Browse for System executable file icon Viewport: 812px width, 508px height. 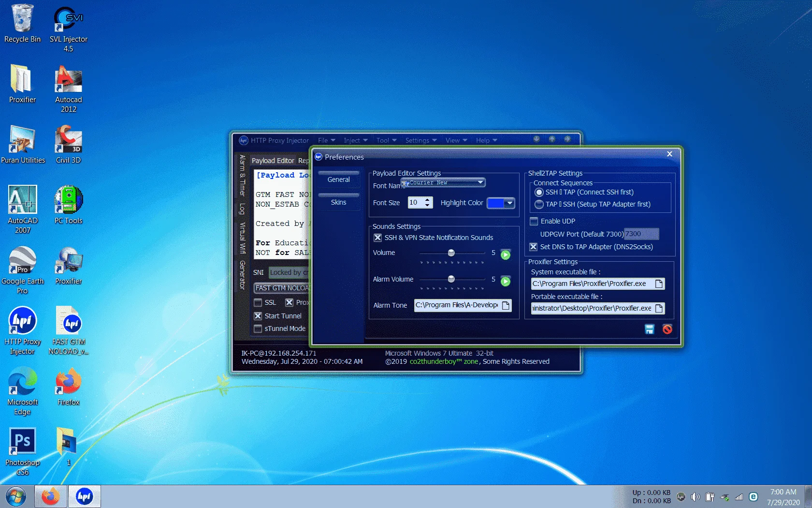659,284
